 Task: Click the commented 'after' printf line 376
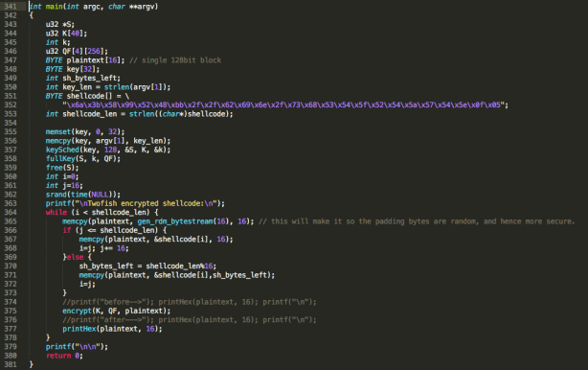click(190, 320)
